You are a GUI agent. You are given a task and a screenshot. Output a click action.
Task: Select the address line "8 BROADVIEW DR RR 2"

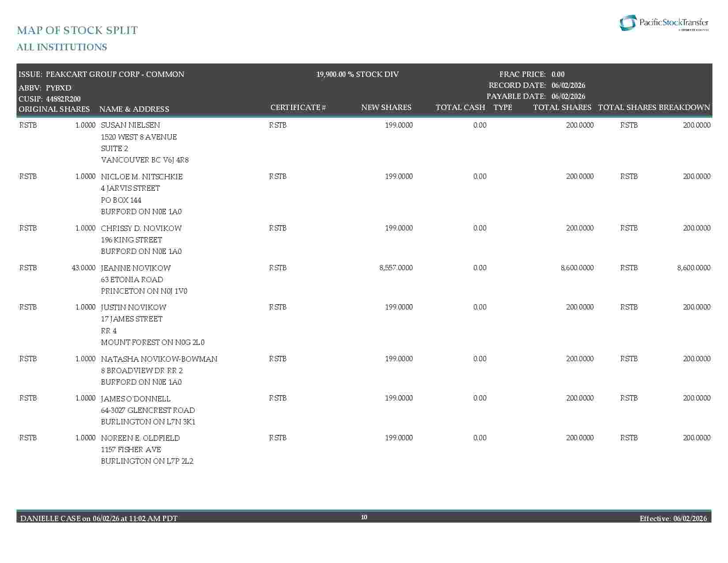click(x=142, y=370)
